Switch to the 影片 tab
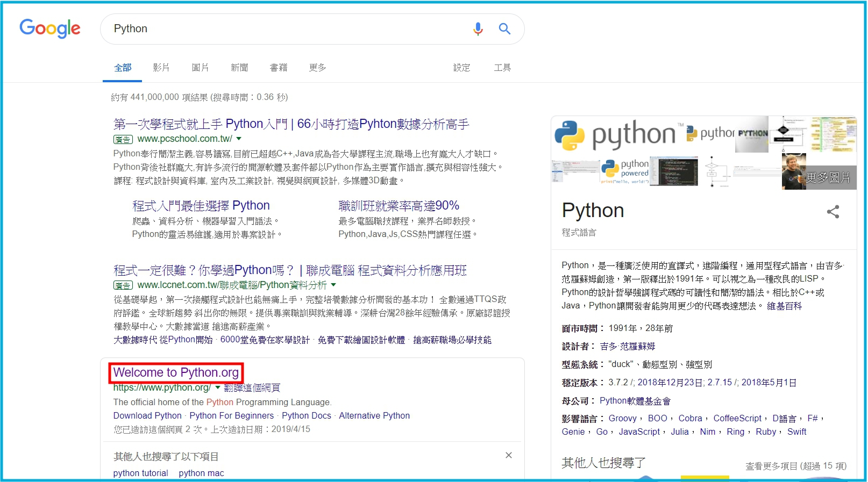This screenshot has width=868, height=482. tap(161, 68)
